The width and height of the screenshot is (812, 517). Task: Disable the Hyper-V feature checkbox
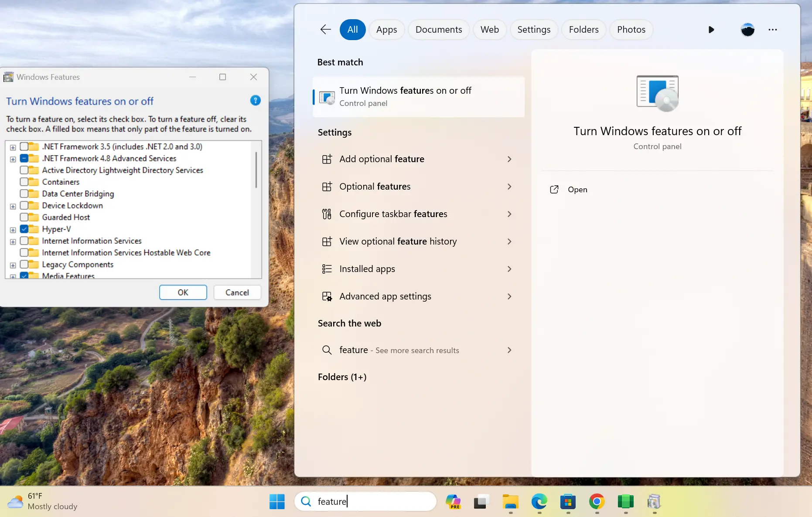(25, 229)
